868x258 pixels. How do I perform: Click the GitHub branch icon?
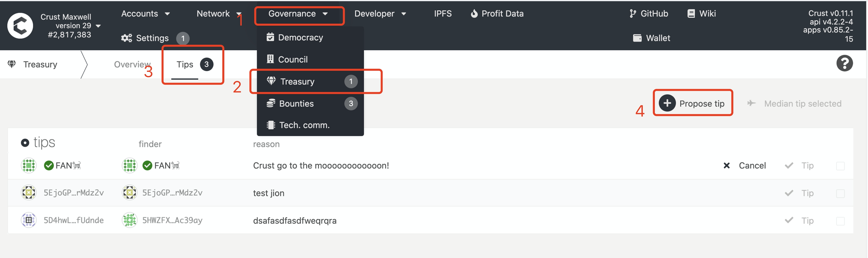[632, 13]
